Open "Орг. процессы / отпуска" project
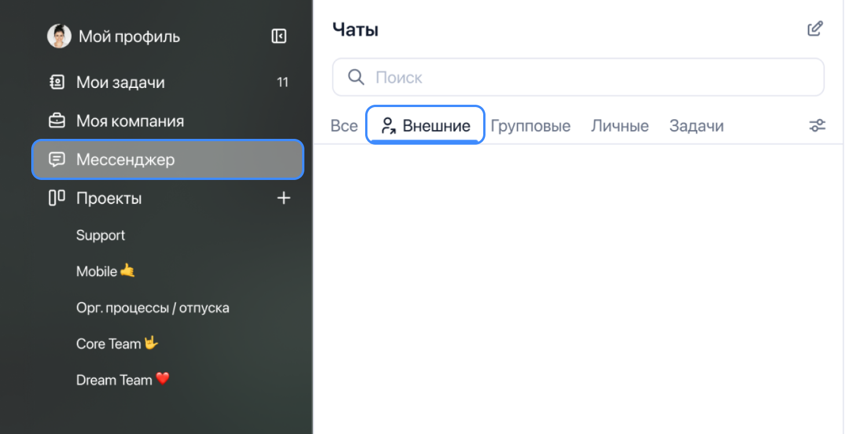Image resolution: width=868 pixels, height=434 pixels. (x=153, y=308)
